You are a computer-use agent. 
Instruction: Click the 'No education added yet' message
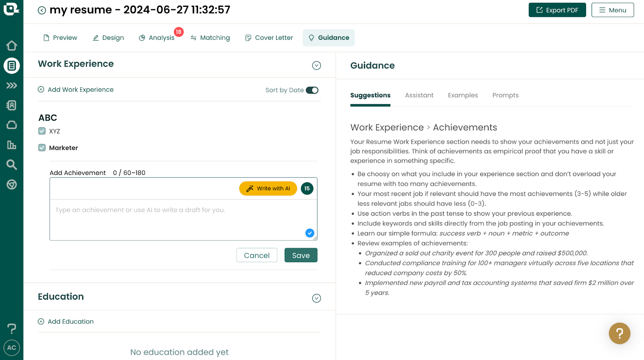coord(179,352)
